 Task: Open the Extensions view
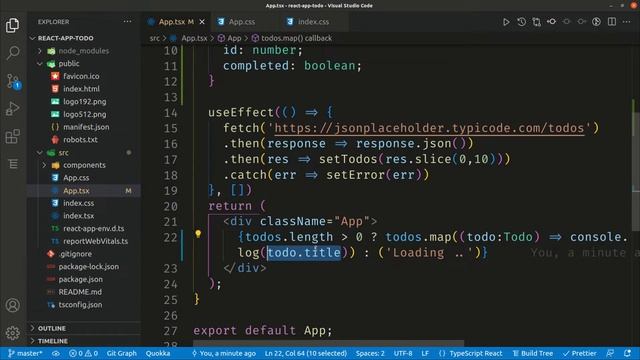[x=13, y=136]
